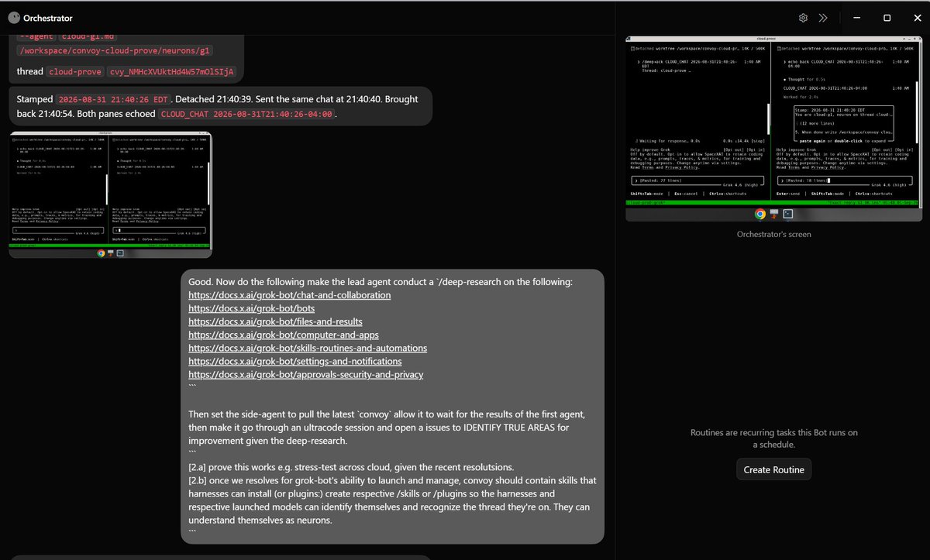Click the 'Pasted: 27 lines' input in left pane
Viewport: 930px width, 560px height.
pos(697,180)
